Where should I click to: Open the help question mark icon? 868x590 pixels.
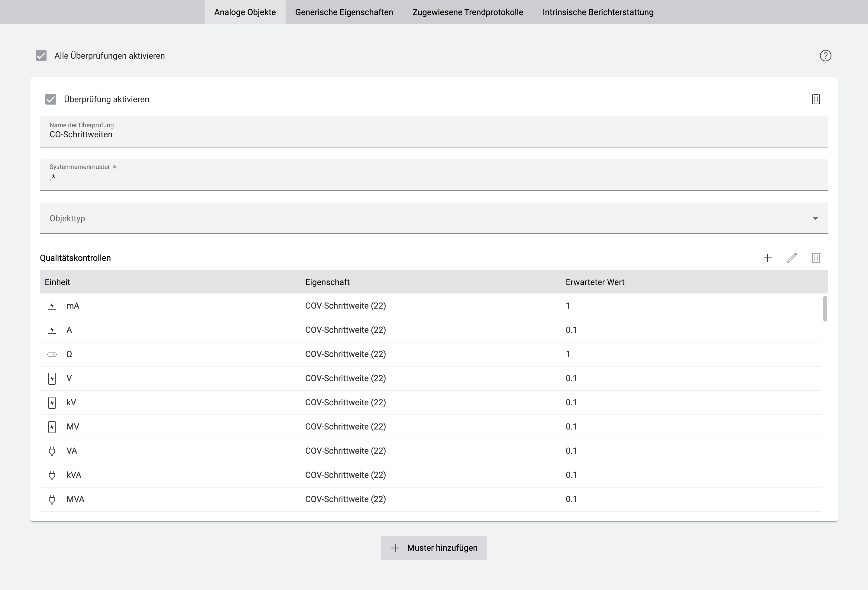coord(825,56)
